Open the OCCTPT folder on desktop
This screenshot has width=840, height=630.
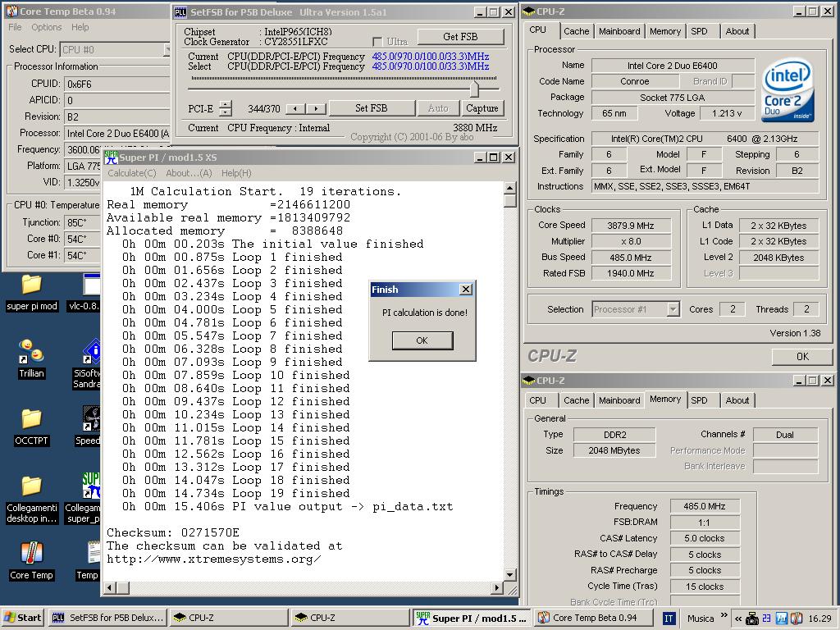[31, 427]
